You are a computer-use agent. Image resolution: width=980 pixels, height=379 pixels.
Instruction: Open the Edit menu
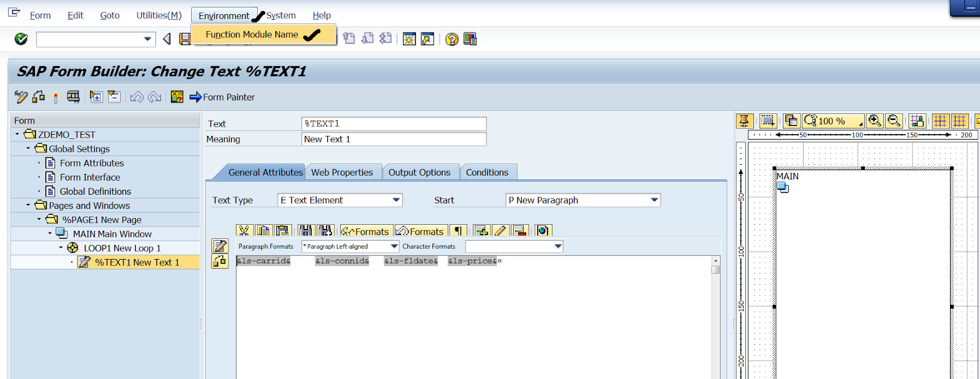point(75,15)
